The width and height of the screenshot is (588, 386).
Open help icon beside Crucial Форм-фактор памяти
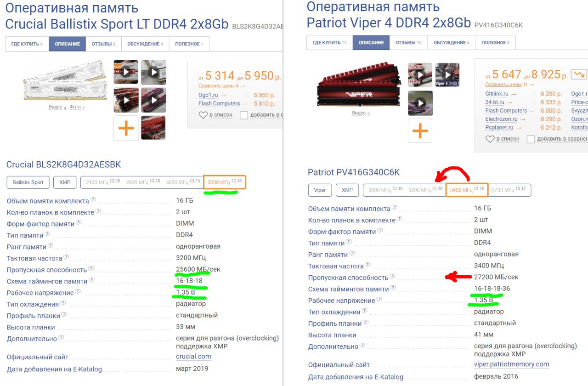point(79,223)
